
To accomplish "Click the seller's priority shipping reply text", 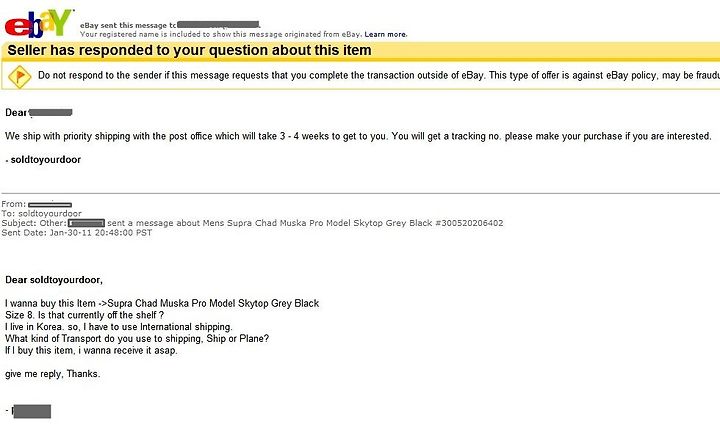I will click(358, 136).
